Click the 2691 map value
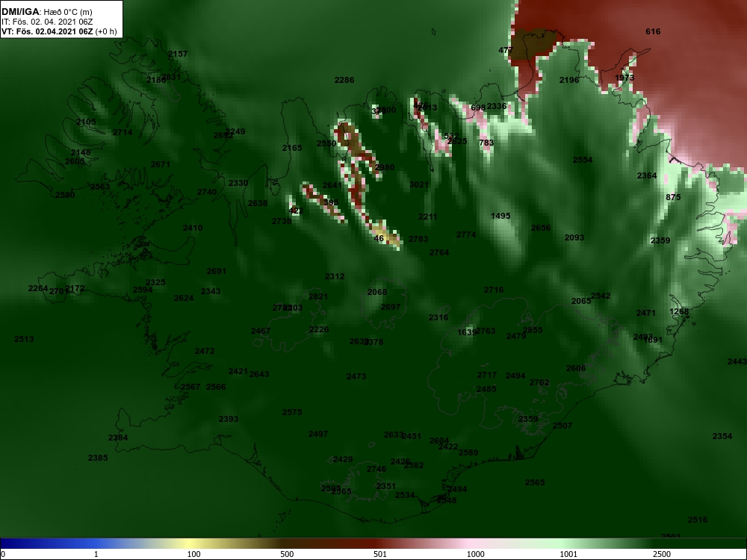 (x=217, y=272)
